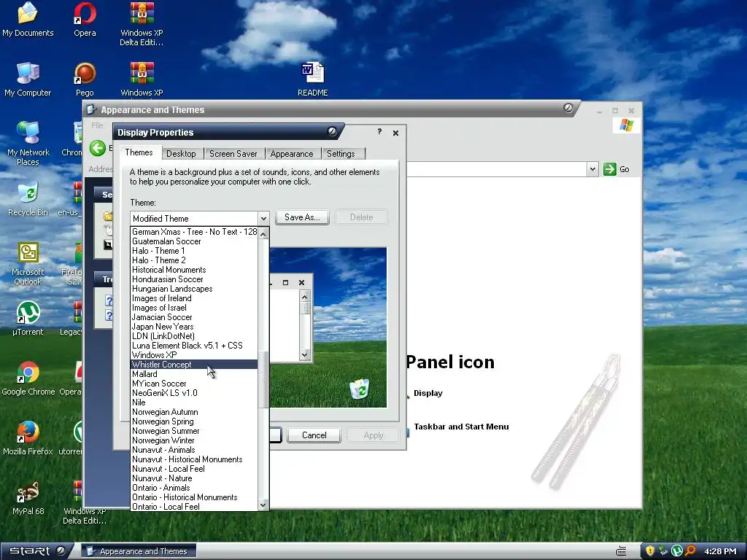Expand the address bar dropdown arrow
747x560 pixels.
pos(592,169)
